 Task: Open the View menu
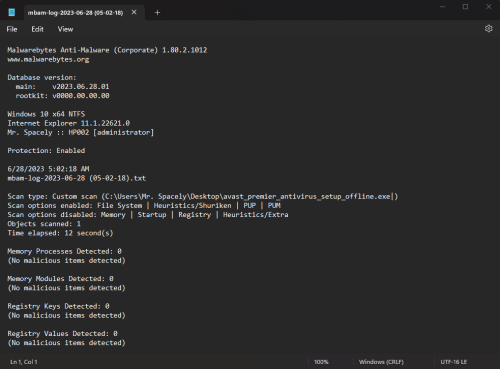[x=65, y=29]
